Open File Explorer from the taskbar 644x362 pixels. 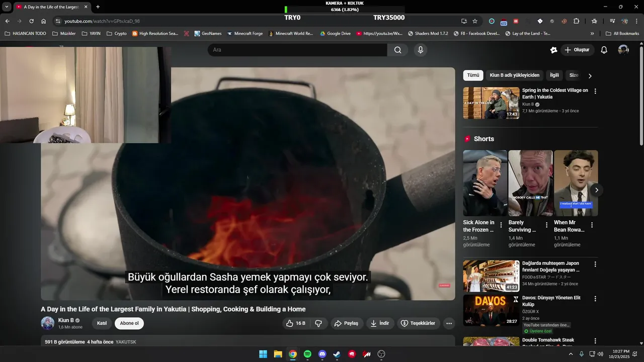click(x=278, y=354)
